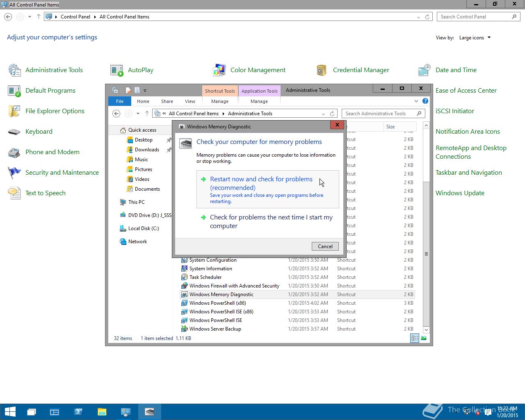Click the System Information shortcut icon

tap(185, 269)
